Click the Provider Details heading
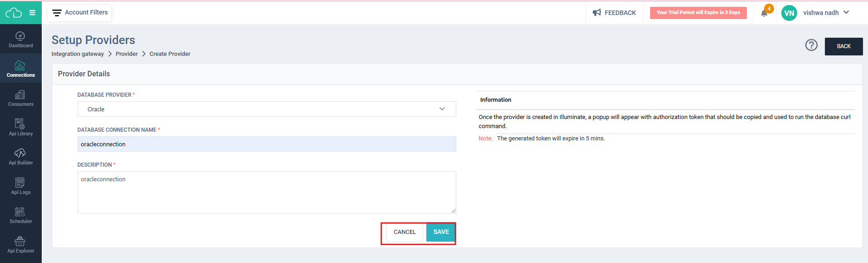 (x=84, y=74)
